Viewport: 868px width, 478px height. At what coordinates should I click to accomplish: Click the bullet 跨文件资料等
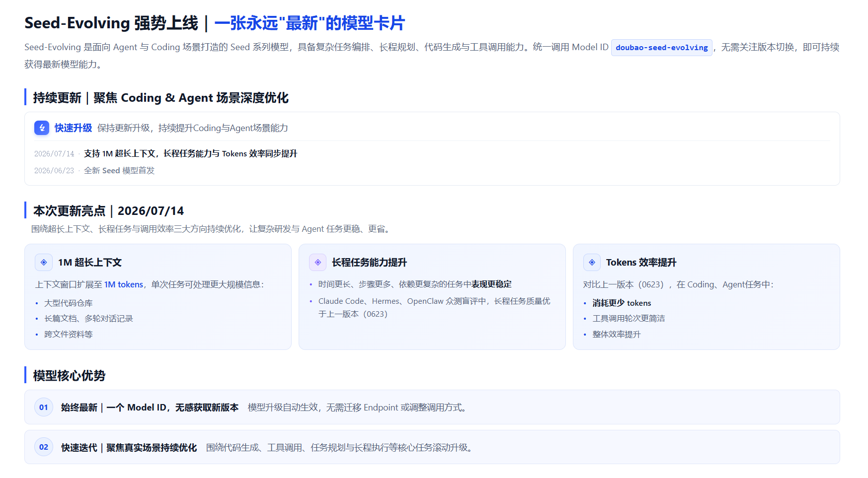tap(69, 335)
